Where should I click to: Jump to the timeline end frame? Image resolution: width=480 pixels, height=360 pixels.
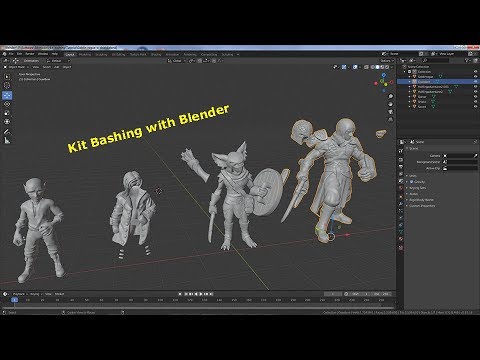pos(211,294)
